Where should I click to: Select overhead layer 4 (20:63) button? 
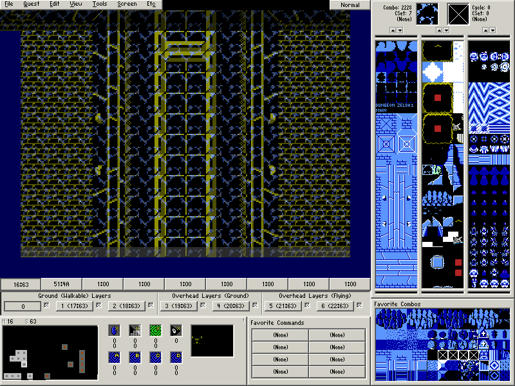(x=231, y=306)
